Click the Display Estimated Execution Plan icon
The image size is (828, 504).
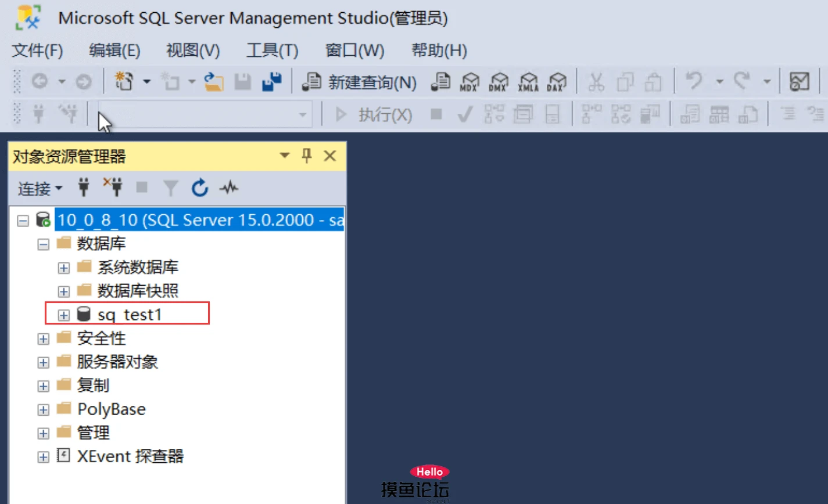[x=494, y=114]
